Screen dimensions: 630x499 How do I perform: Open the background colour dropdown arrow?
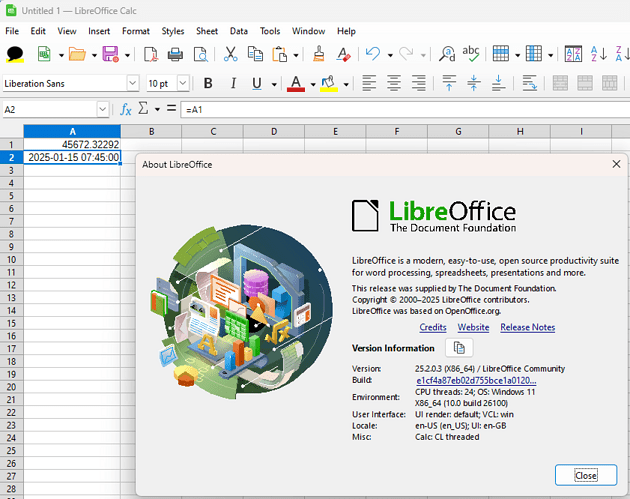click(x=346, y=84)
